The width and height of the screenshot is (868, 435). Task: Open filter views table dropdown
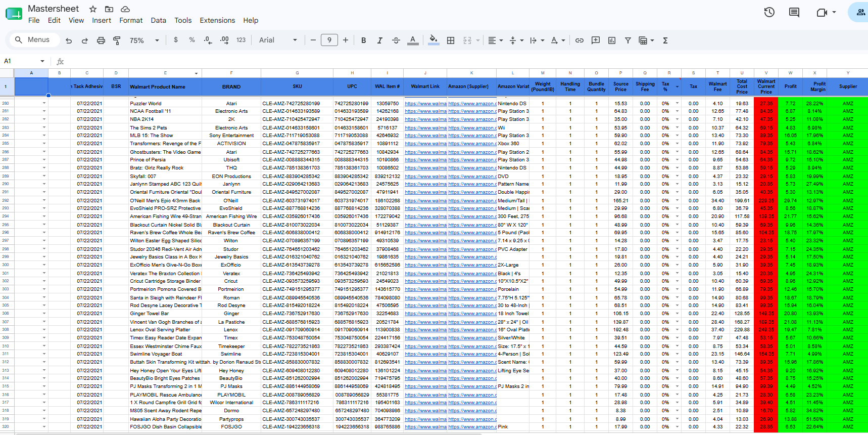point(646,40)
